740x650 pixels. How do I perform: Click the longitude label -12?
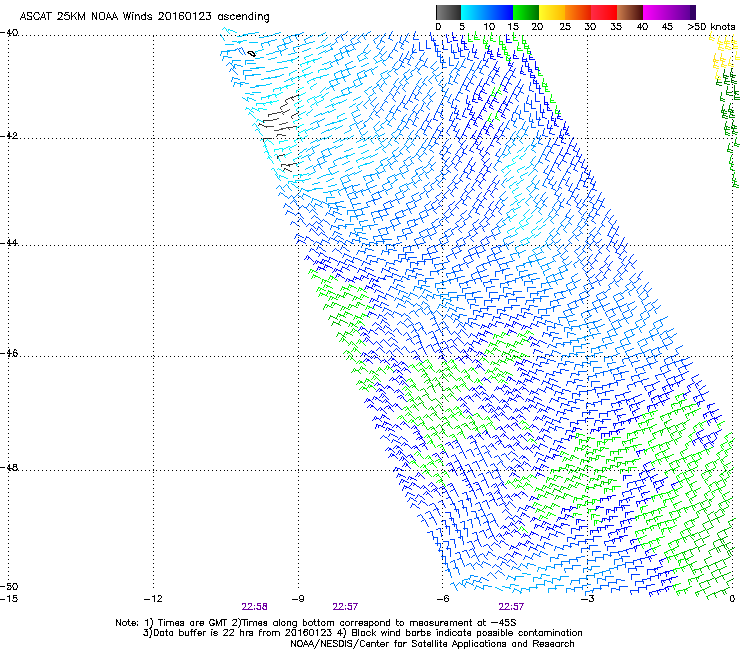tap(153, 599)
